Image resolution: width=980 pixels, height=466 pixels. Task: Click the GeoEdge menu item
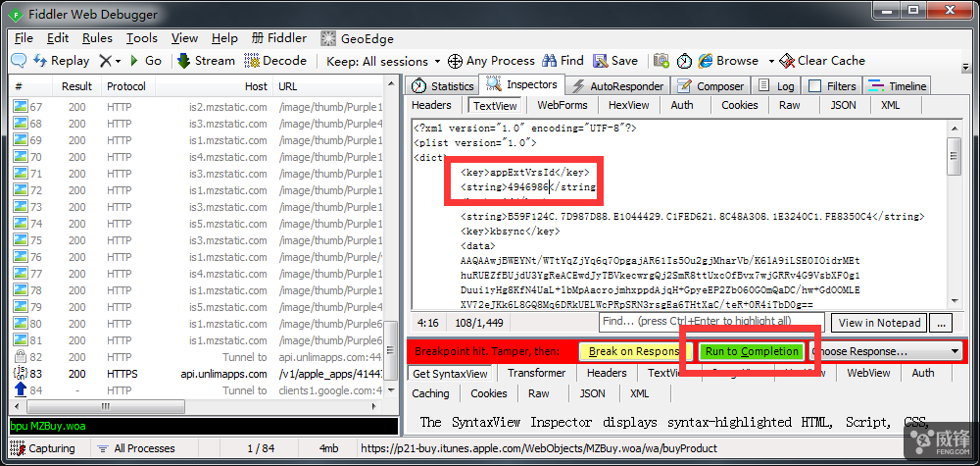click(357, 39)
